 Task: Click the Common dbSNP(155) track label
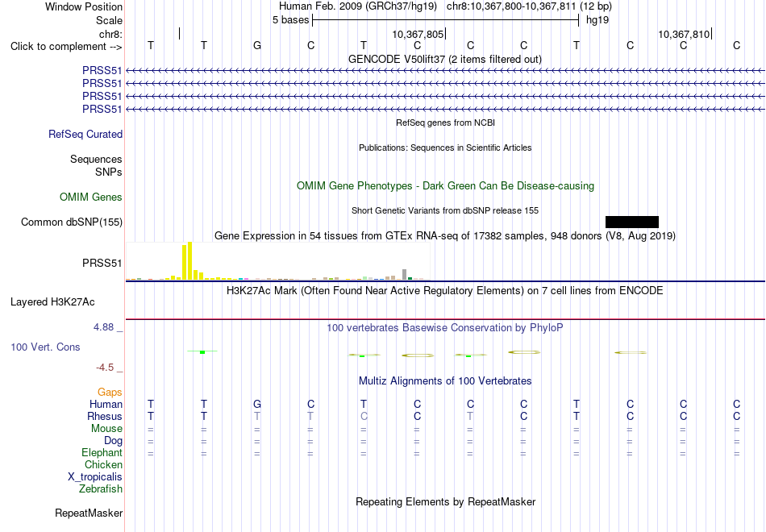pos(71,222)
